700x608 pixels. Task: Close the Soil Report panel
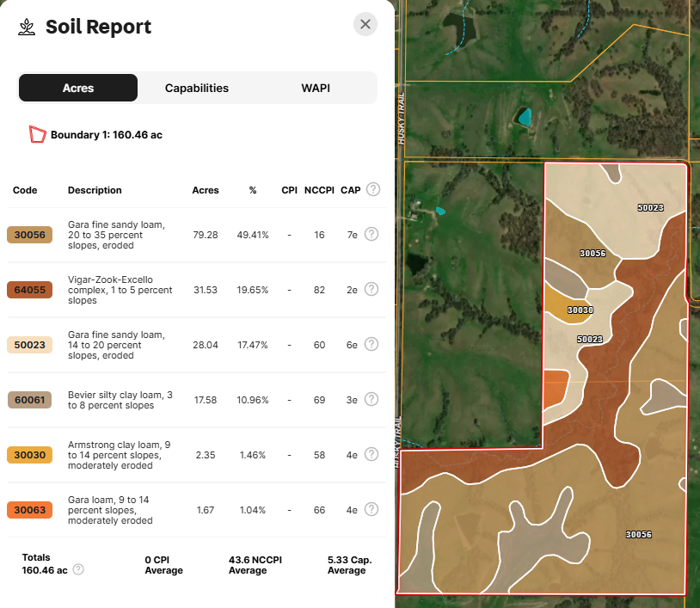point(365,24)
